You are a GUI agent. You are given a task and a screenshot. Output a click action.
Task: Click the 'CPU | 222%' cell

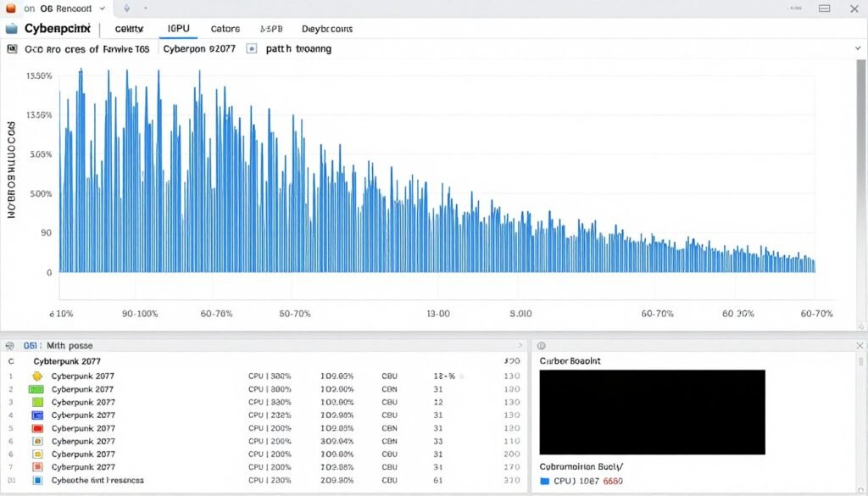270,415
